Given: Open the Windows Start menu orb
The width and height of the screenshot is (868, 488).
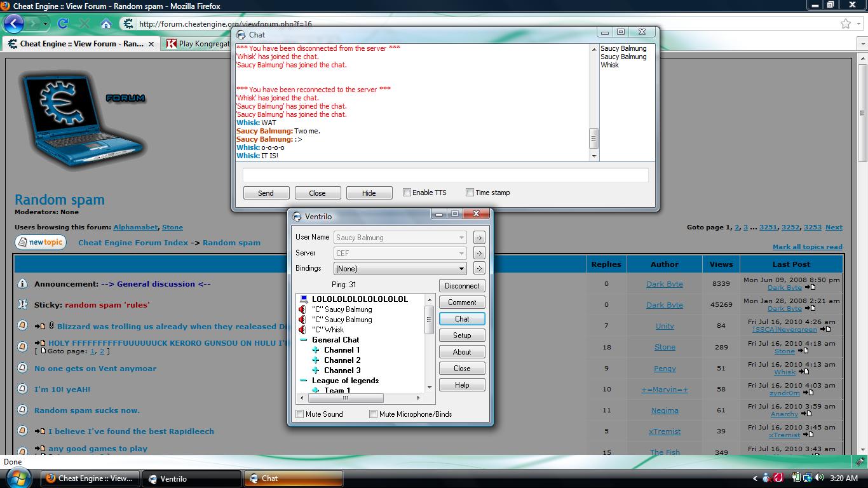Looking at the screenshot, I should point(17,478).
